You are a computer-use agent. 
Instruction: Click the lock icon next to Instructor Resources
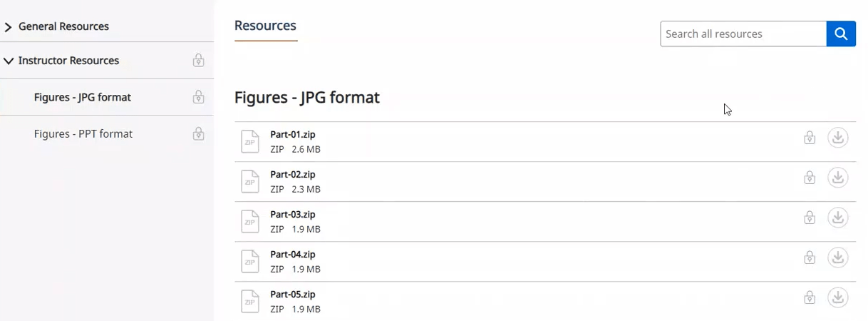click(x=199, y=61)
